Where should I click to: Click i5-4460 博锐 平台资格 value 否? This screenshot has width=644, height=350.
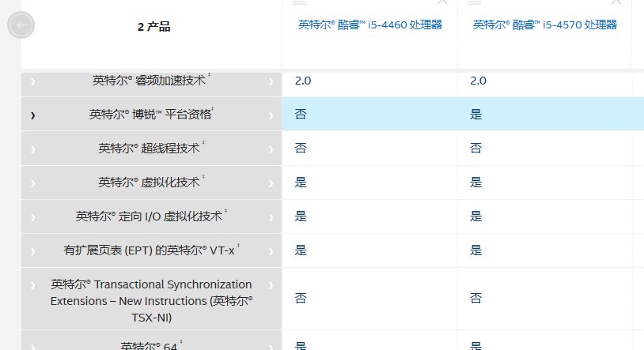(x=301, y=114)
